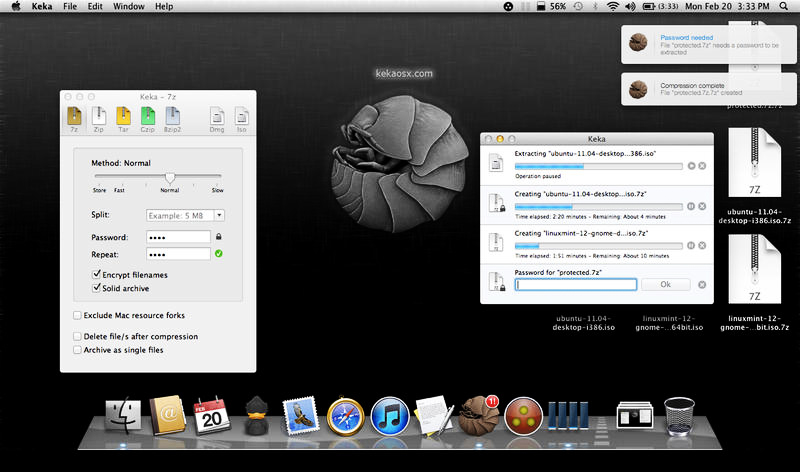Click the Compression complete notification
This screenshot has width=800, height=472.
(x=708, y=89)
